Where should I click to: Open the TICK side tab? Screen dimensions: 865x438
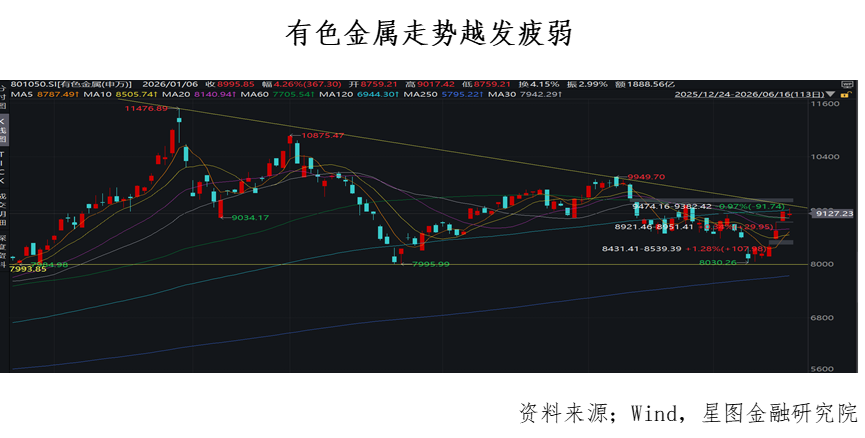[x=3, y=167]
